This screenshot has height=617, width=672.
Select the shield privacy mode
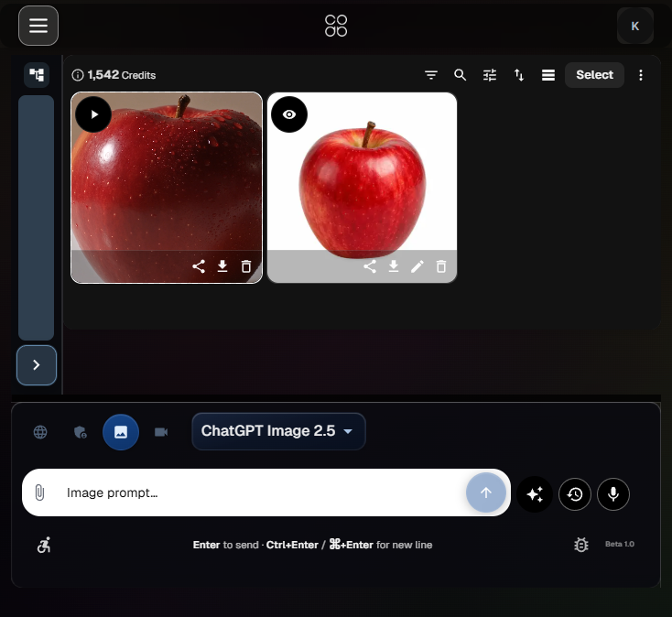[x=81, y=432]
